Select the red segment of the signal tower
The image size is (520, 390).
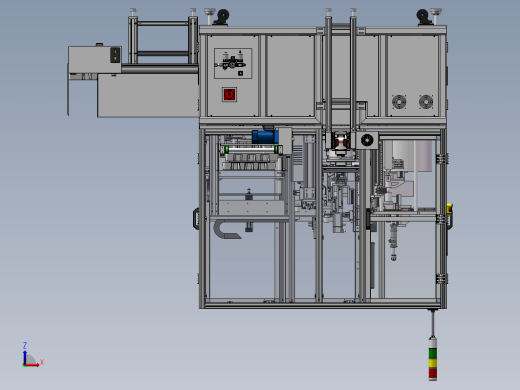pos(433,373)
